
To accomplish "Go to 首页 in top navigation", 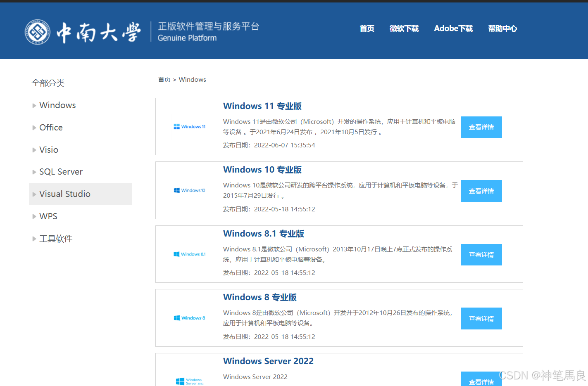I will point(367,28).
